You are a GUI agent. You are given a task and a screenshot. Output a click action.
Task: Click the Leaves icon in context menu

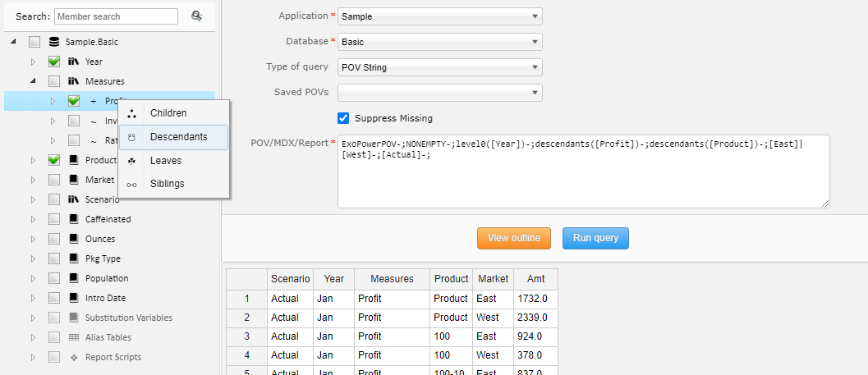131,161
